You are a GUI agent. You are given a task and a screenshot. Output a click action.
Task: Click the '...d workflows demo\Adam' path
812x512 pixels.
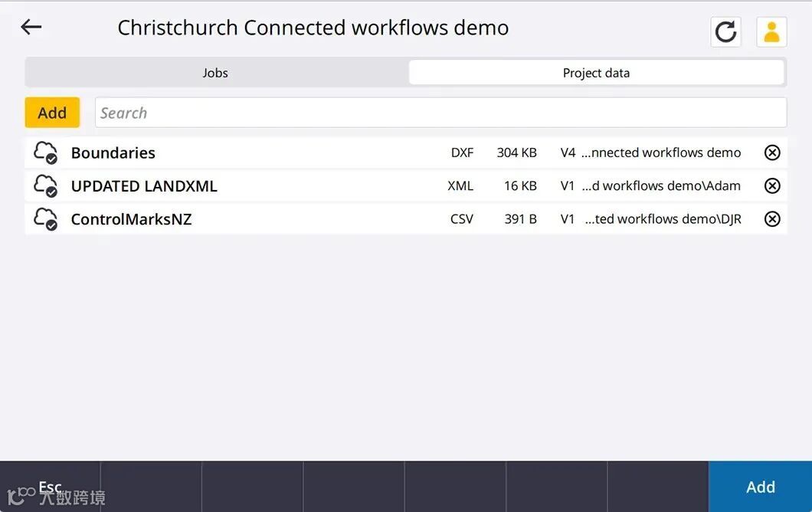point(661,186)
